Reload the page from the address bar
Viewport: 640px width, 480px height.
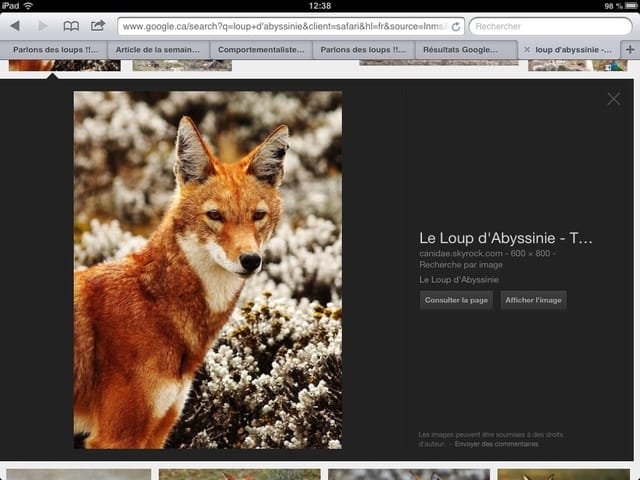pyautogui.click(x=456, y=27)
